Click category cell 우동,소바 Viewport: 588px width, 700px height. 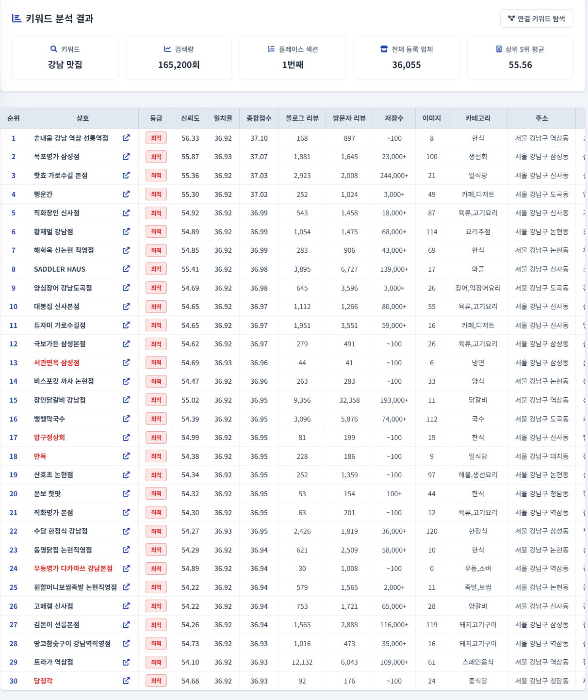478,569
